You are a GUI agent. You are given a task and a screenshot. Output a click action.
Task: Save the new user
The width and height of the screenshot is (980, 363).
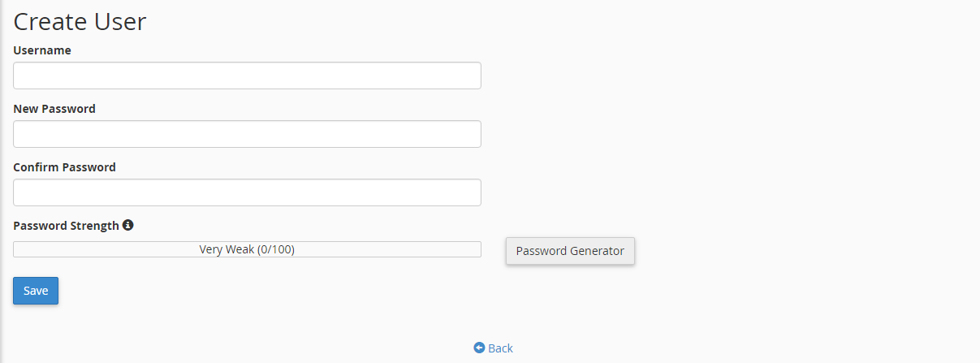pos(36,291)
